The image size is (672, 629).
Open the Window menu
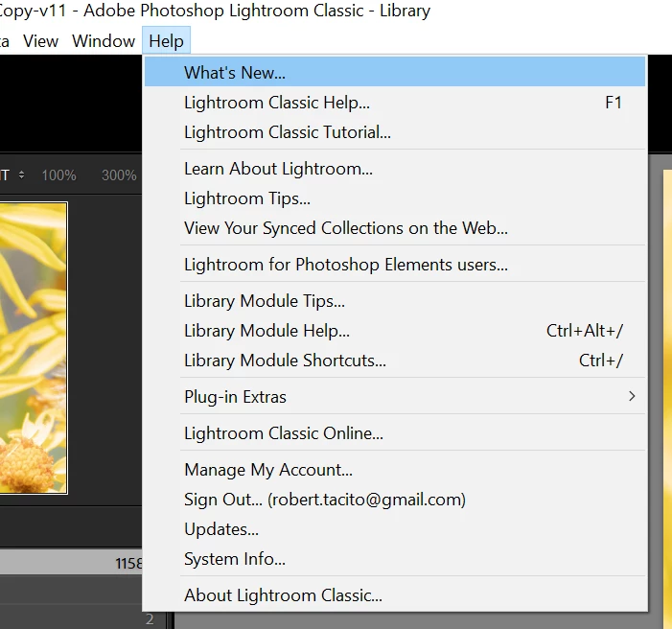coord(104,41)
